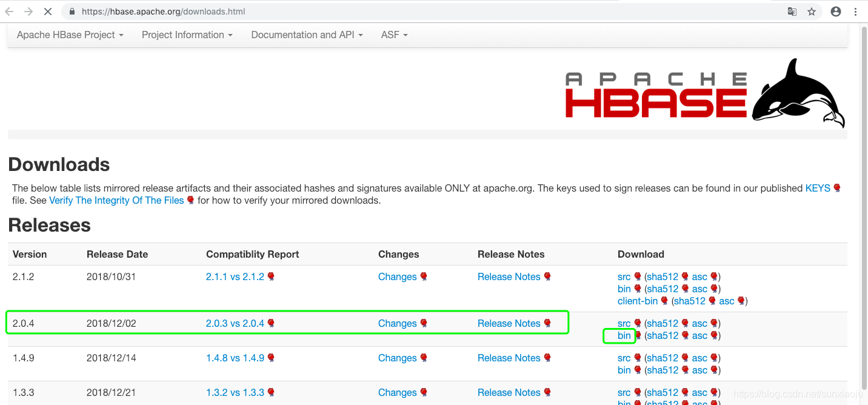Viewport: 868px width, 405px height.
Task: Download src for version 2.0.4
Action: 624,323
